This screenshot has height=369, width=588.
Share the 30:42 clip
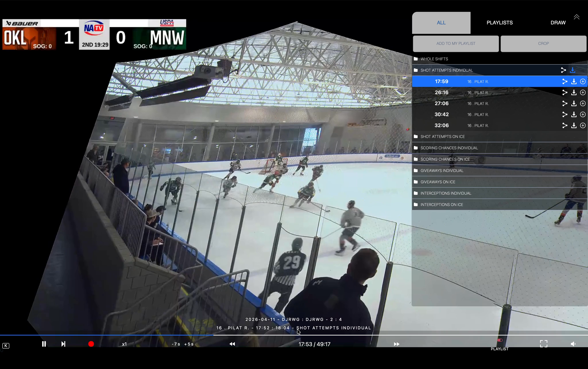(564, 114)
